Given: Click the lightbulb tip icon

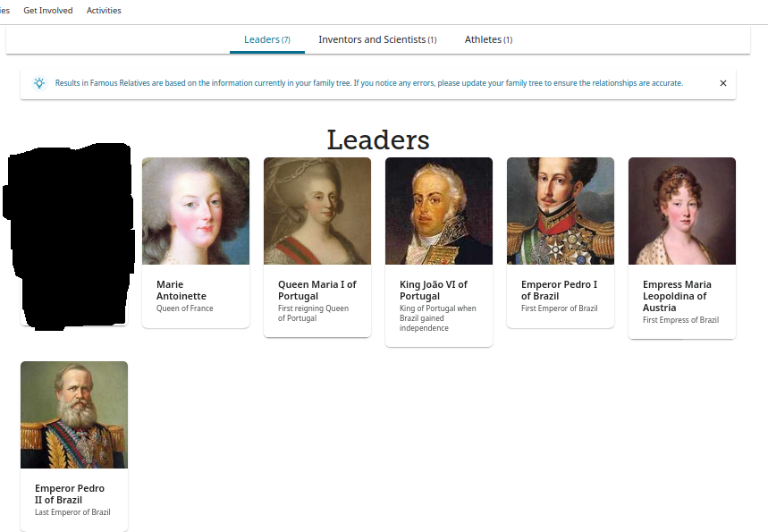Looking at the screenshot, I should tap(39, 83).
